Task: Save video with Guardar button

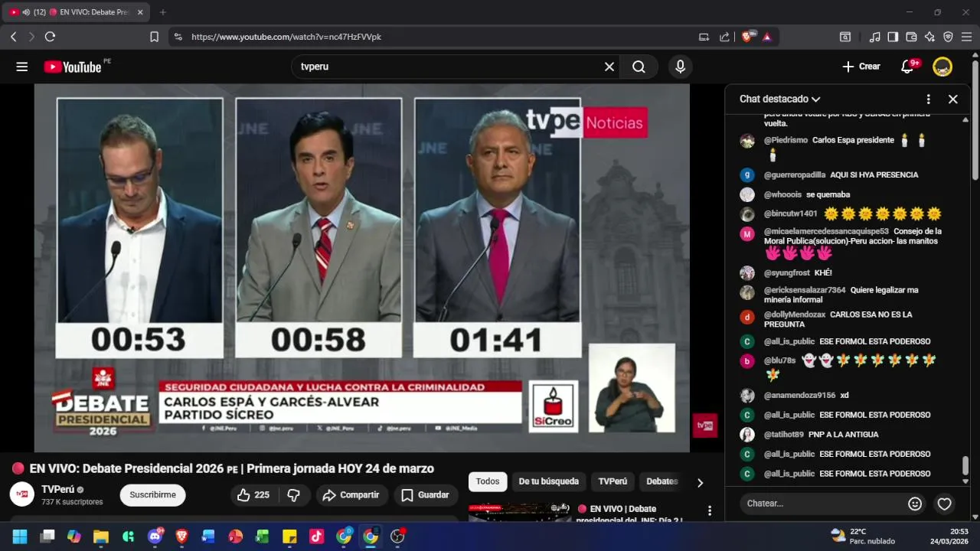Action: click(426, 495)
